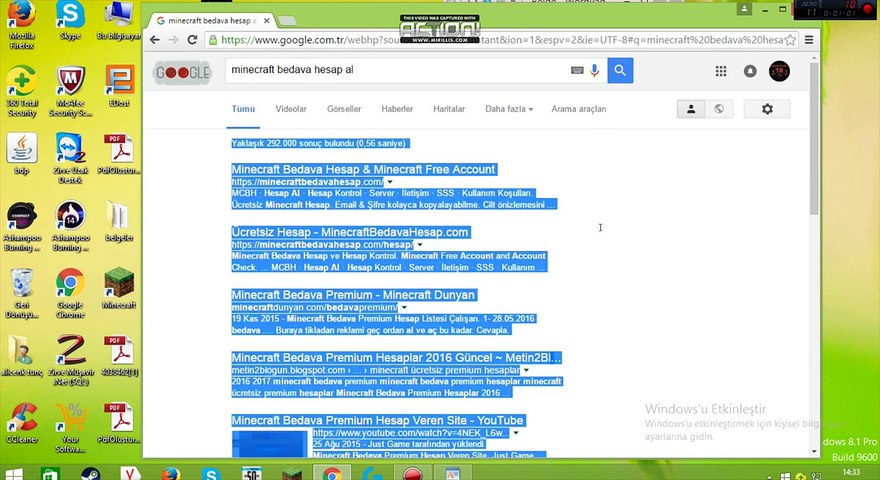Open Ashampoo Burning 14 desktop icon
880x480 pixels.
[x=70, y=226]
